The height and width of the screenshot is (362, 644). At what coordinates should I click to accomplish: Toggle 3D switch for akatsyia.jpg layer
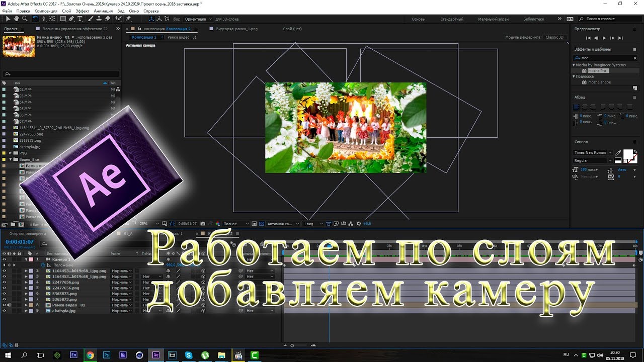[203, 311]
